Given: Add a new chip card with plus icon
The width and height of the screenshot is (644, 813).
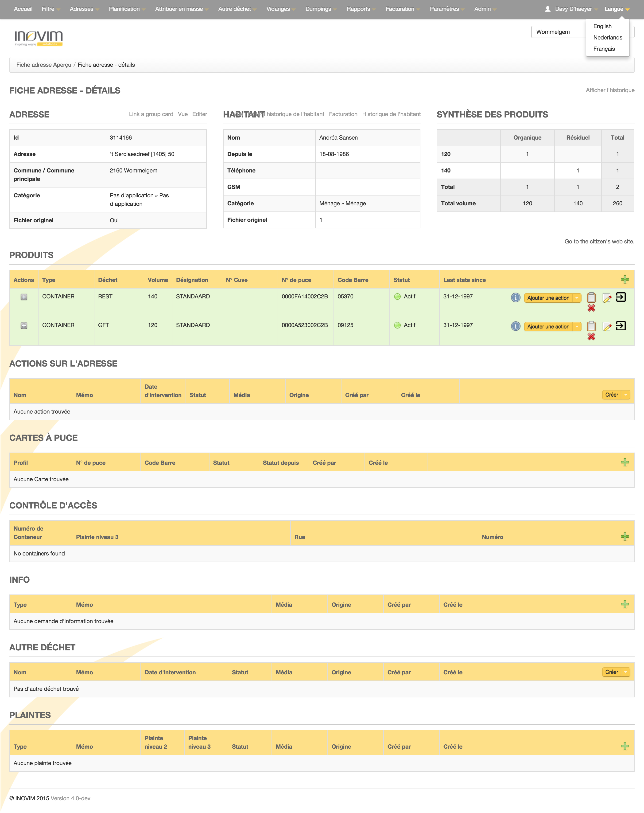Looking at the screenshot, I should (x=625, y=462).
